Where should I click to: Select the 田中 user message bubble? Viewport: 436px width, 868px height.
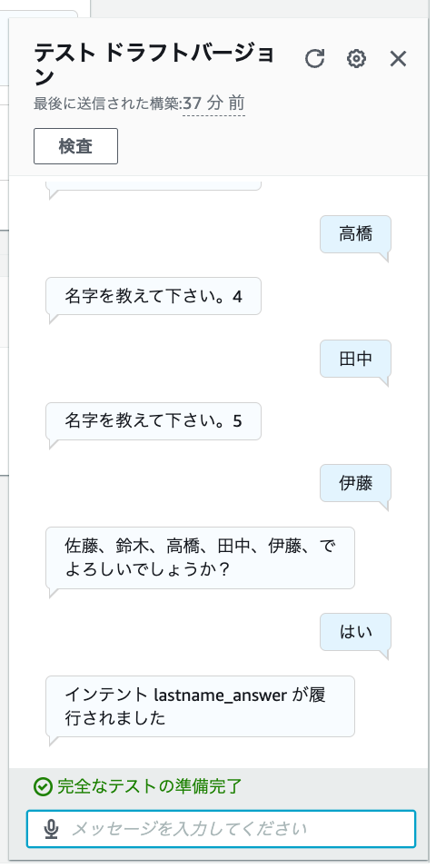click(x=355, y=359)
